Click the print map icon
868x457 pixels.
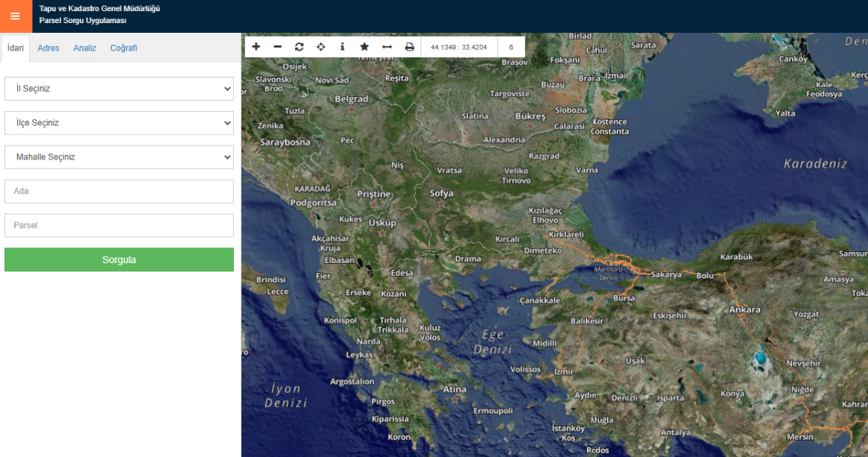point(409,47)
